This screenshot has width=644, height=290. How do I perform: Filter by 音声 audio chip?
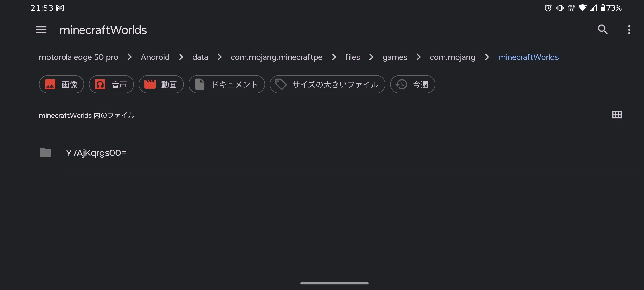pos(111,84)
